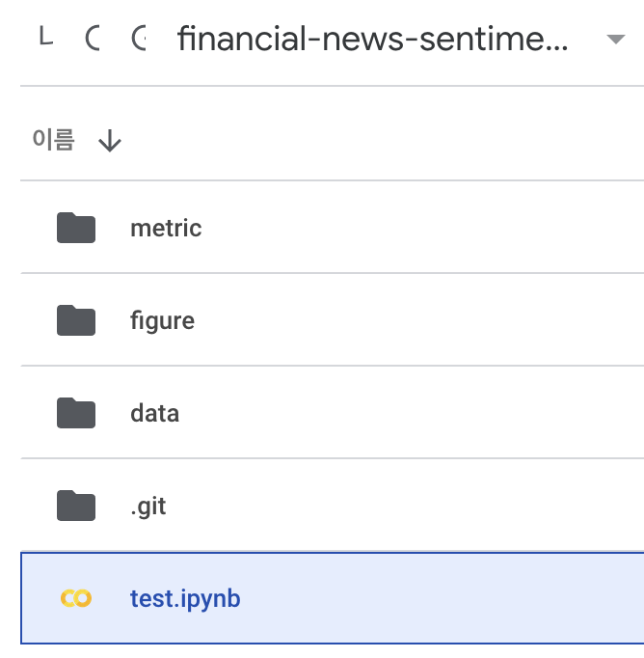
Task: Open the financial-news-sentime... folder dropdown arrow
Action: pos(616,40)
